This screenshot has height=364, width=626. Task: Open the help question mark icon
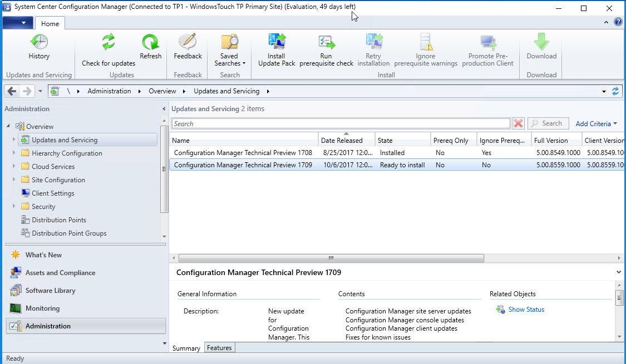(x=618, y=22)
